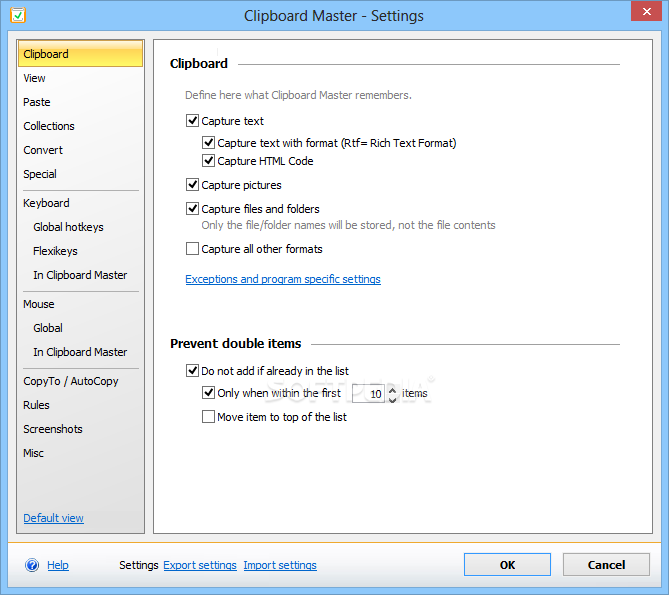The width and height of the screenshot is (669, 595).
Task: Open Global hotkeys under Keyboard
Action: [x=68, y=227]
